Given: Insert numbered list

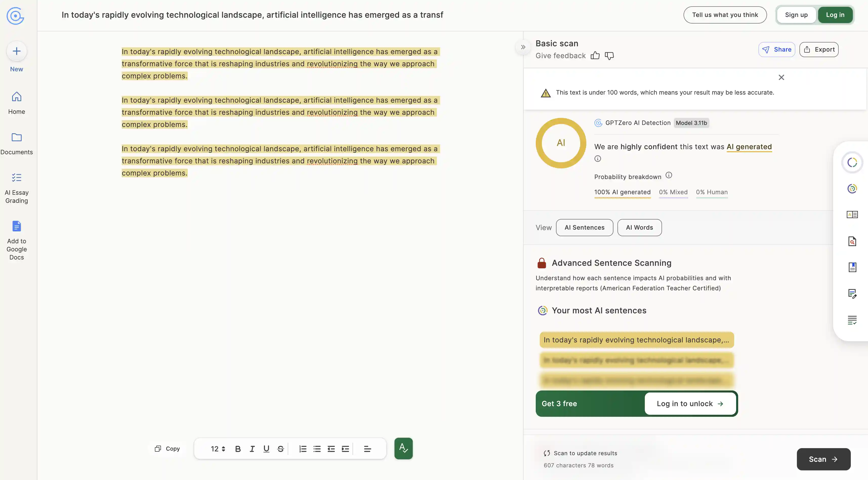Looking at the screenshot, I should pyautogui.click(x=303, y=449).
